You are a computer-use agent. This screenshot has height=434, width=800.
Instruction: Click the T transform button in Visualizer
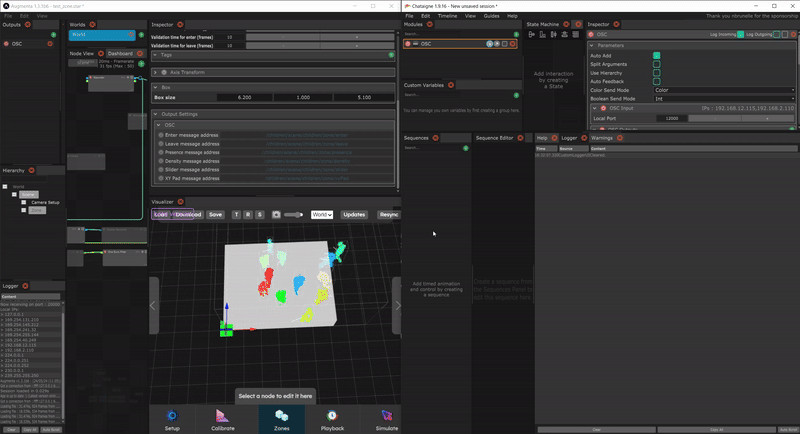[x=236, y=214]
